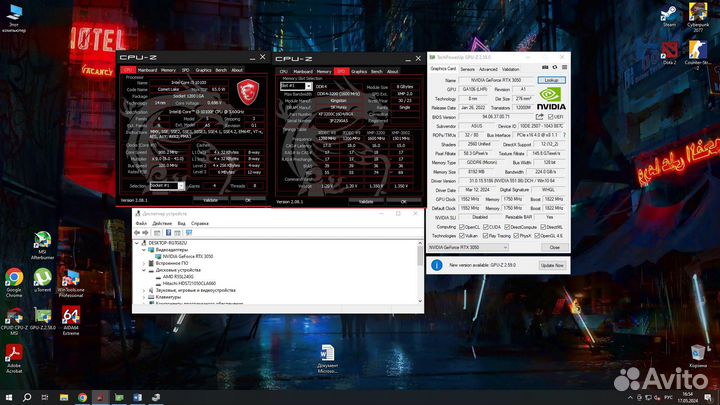Image resolution: width=720 pixels, height=405 pixels.
Task: Open the Файл menu in Device Manager
Action: tap(141, 223)
